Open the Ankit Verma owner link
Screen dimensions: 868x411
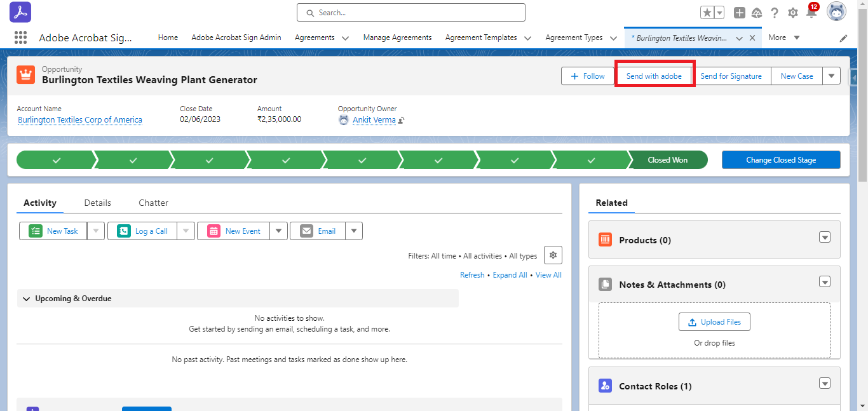point(374,120)
